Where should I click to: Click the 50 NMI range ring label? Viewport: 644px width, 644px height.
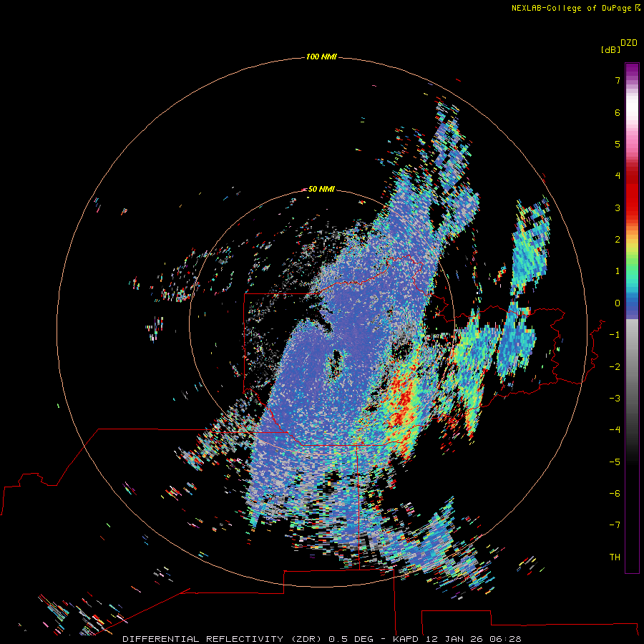(321, 189)
